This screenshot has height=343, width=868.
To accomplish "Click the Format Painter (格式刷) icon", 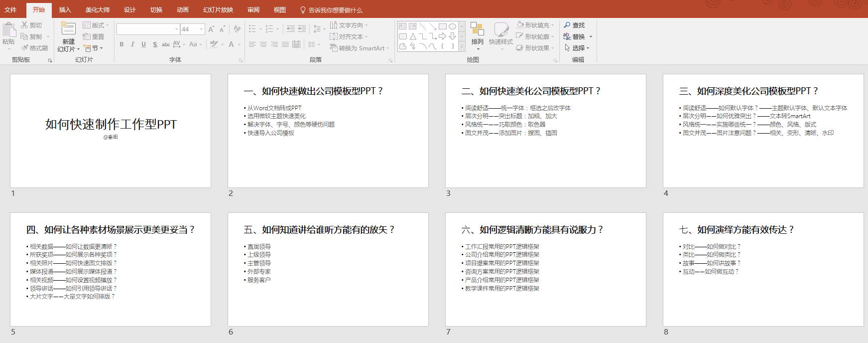I will click(25, 48).
